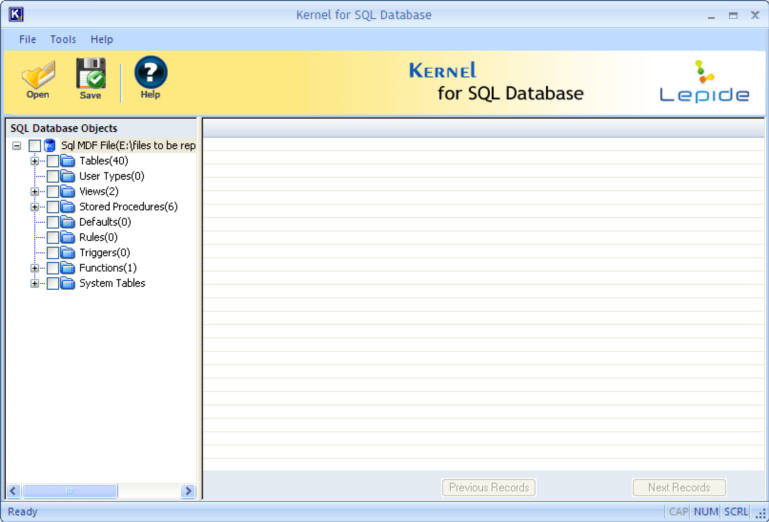Select the Defaults(0) tree label
The height and width of the screenshot is (522, 769).
105,222
